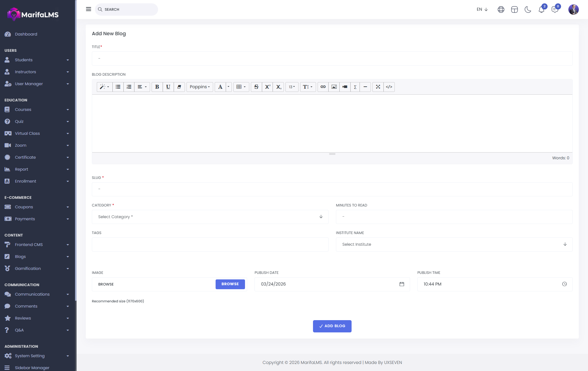Click the code view icon

click(x=389, y=87)
